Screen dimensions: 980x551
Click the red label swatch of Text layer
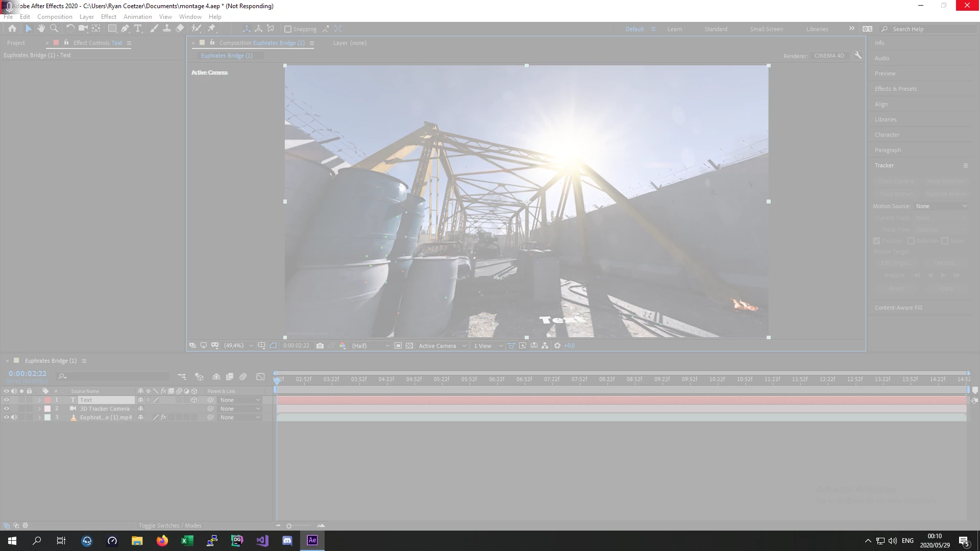47,400
